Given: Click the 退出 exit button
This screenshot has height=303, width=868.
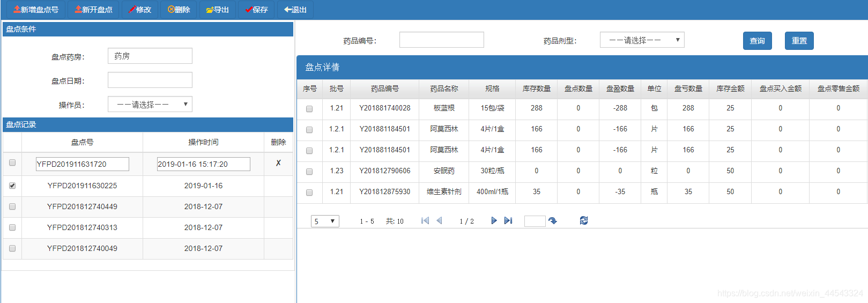Looking at the screenshot, I should (x=295, y=10).
